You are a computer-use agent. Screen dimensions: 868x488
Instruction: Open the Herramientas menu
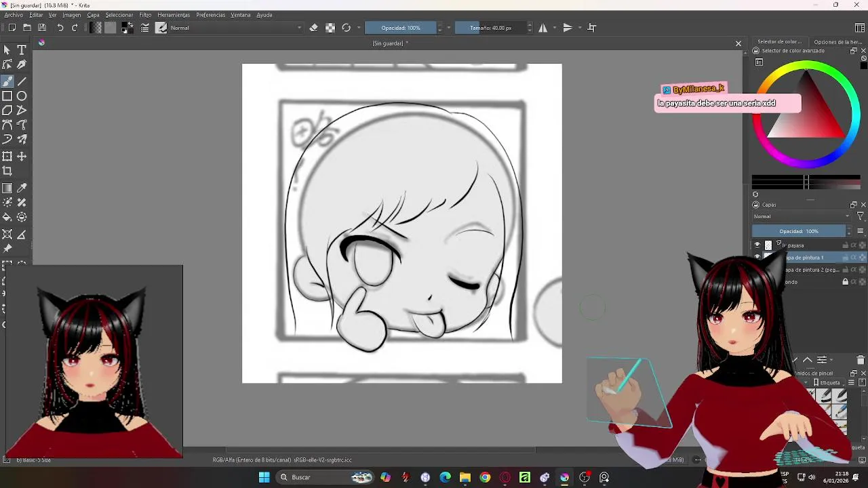coord(174,15)
